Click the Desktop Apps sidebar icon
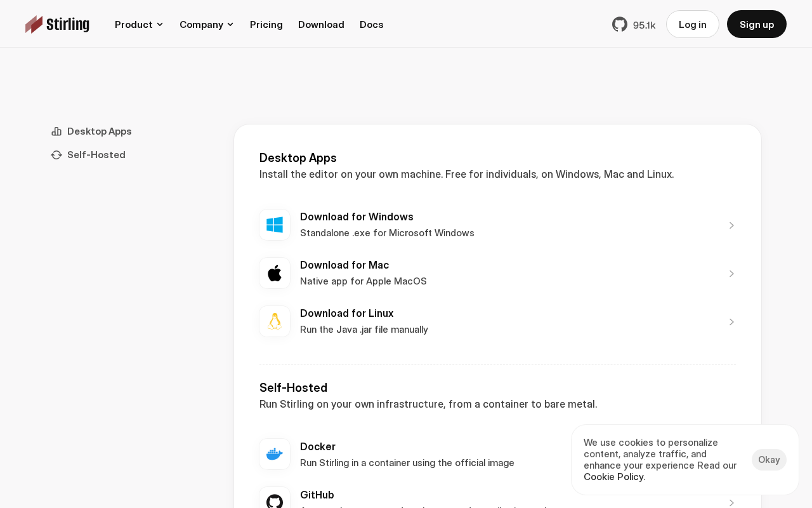 pyautogui.click(x=56, y=131)
